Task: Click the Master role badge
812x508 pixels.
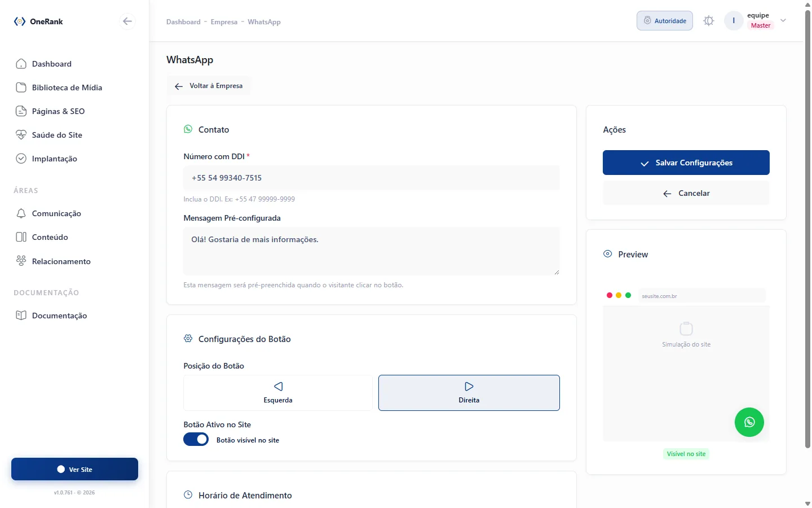Action: point(761,25)
